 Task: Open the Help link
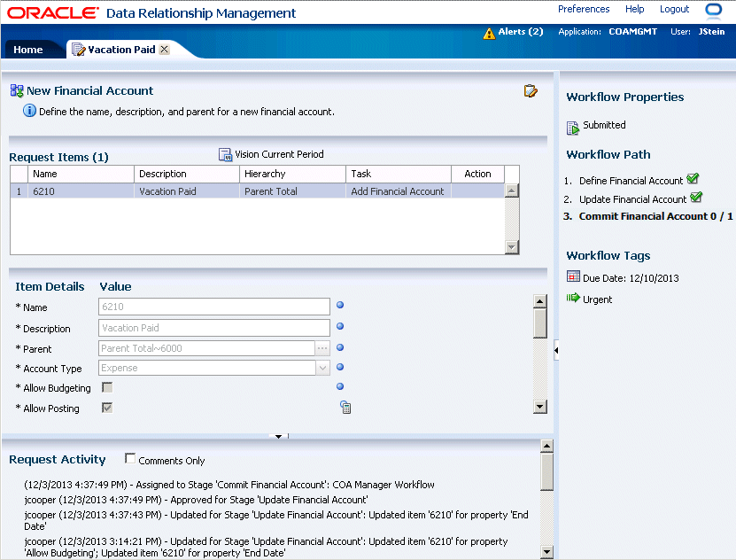tap(635, 9)
